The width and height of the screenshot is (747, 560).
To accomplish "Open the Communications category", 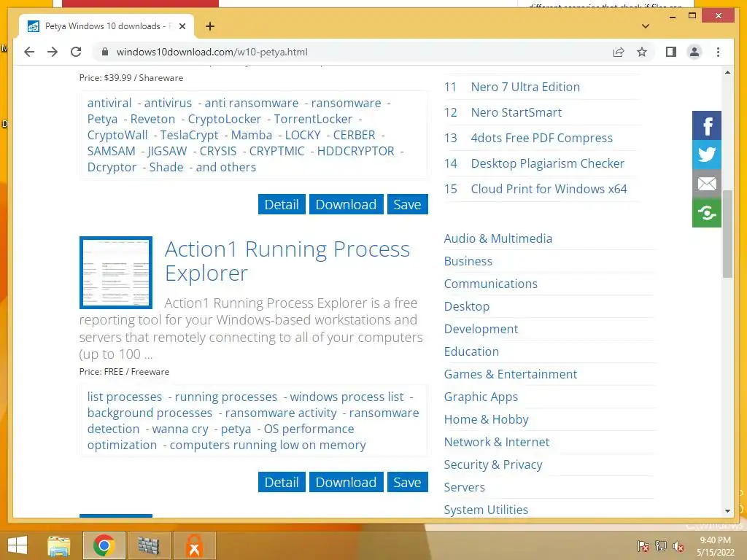I will [490, 284].
